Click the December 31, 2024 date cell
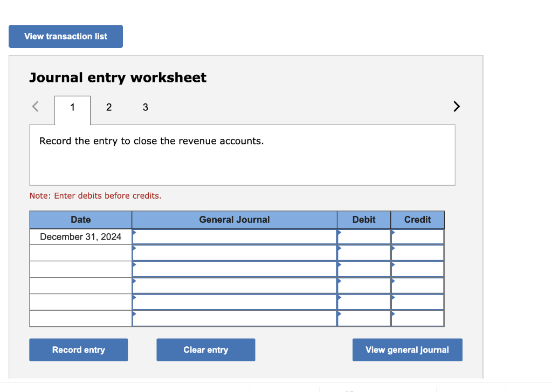Image resolution: width=552 pixels, height=392 pixels. [80, 236]
